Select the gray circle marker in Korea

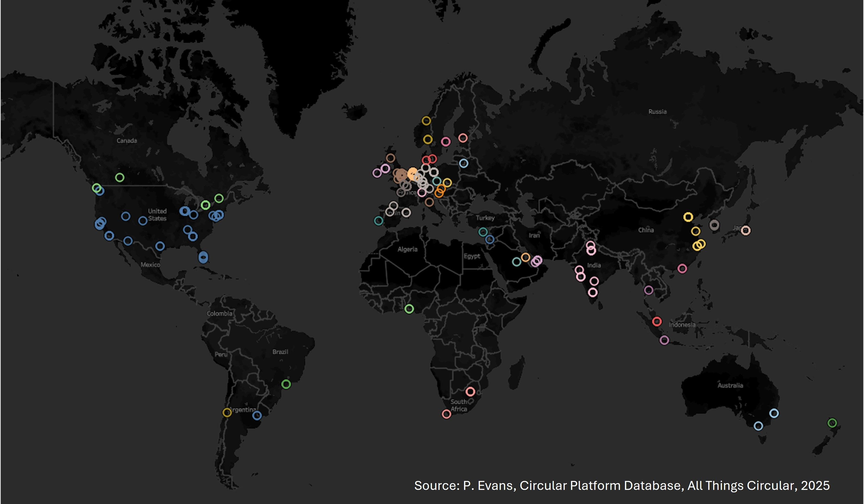pyautogui.click(x=714, y=225)
